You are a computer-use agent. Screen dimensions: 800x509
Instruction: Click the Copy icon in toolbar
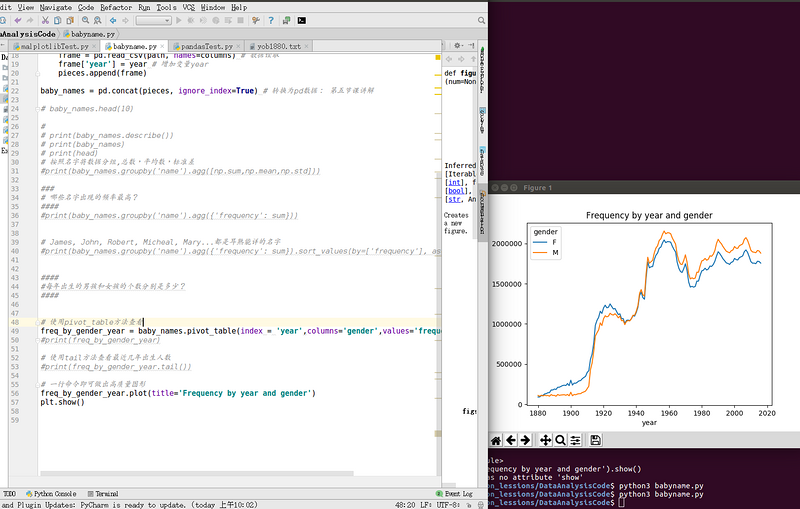point(58,20)
